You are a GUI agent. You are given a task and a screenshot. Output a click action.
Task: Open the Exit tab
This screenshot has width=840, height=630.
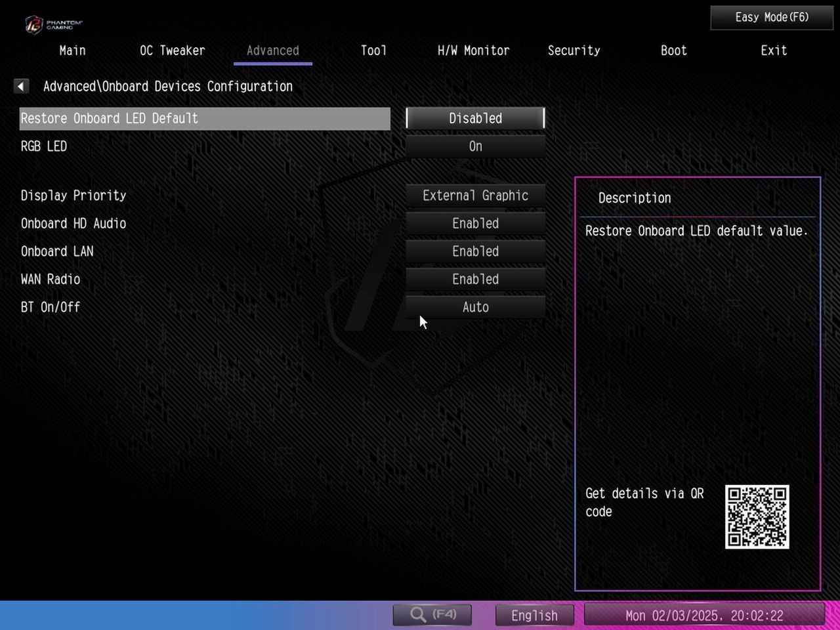[x=774, y=51]
